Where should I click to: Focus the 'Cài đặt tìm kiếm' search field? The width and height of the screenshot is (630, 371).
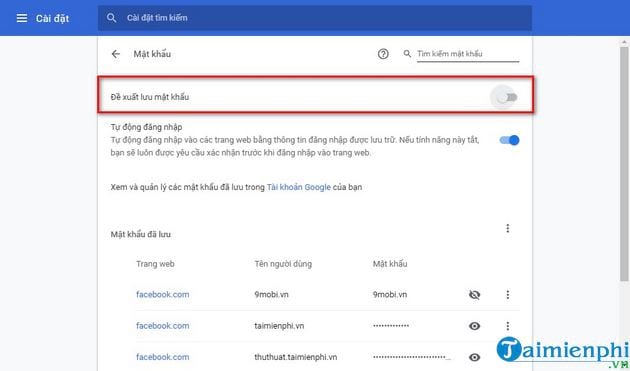coord(315,18)
